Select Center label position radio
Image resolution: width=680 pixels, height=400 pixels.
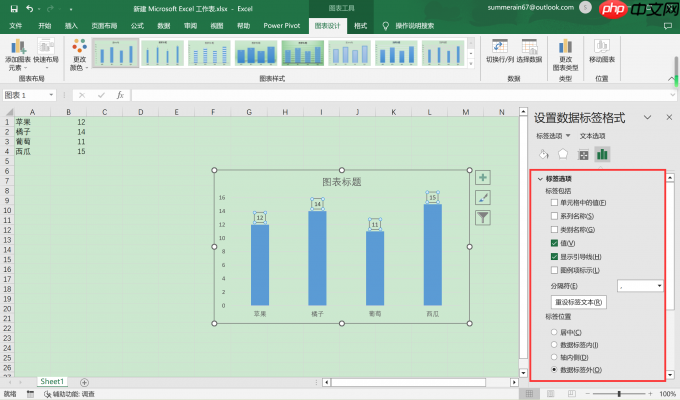[554, 332]
